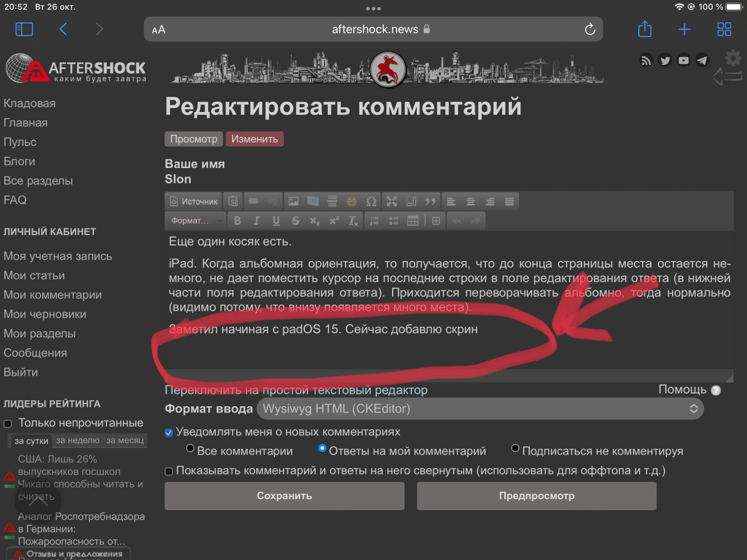Open smiley emoticon picker
This screenshot has width=747, height=560.
[351, 202]
